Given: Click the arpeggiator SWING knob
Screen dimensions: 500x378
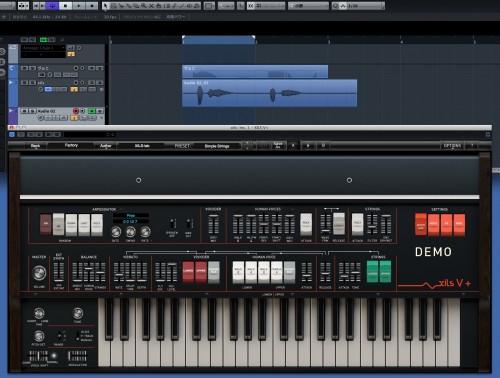Looking at the screenshot, I should tap(130, 231).
